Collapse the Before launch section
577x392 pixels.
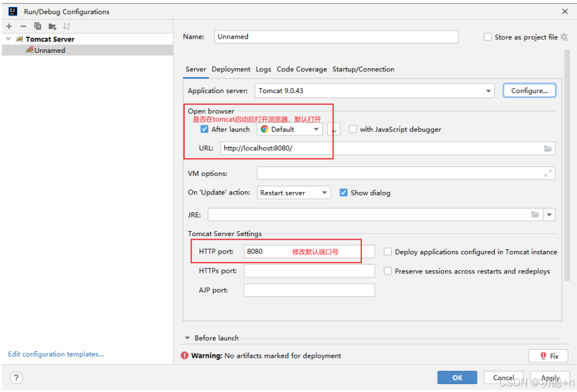(x=187, y=337)
